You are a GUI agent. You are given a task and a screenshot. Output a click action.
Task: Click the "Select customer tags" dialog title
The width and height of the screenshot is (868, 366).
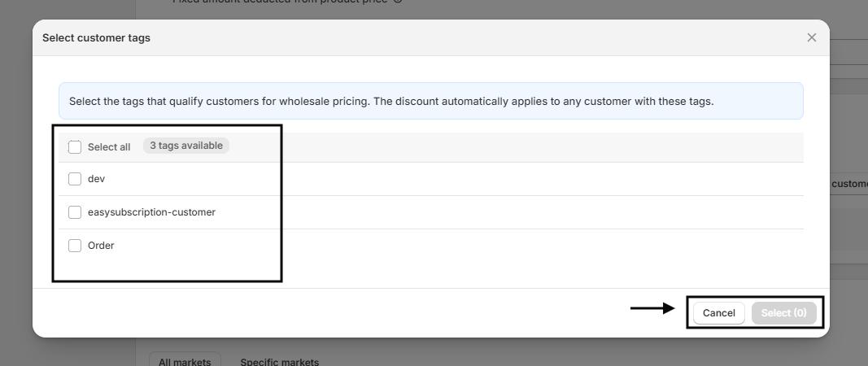[96, 37]
